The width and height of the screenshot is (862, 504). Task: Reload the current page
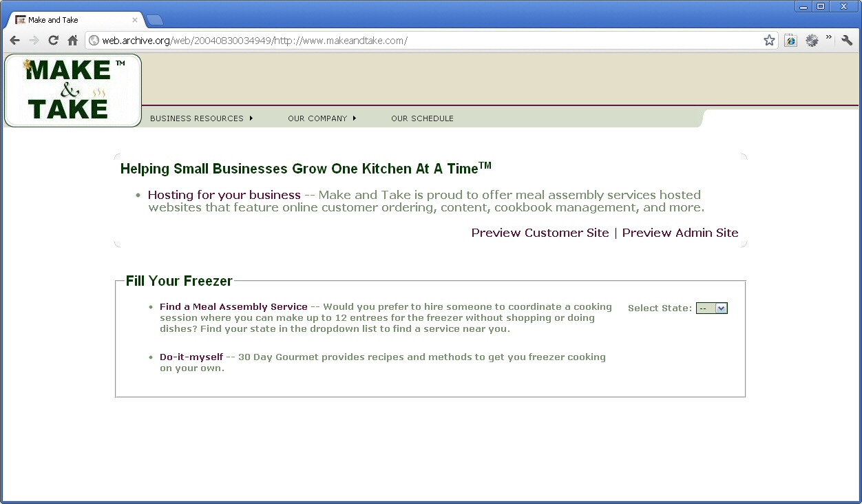[x=54, y=41]
